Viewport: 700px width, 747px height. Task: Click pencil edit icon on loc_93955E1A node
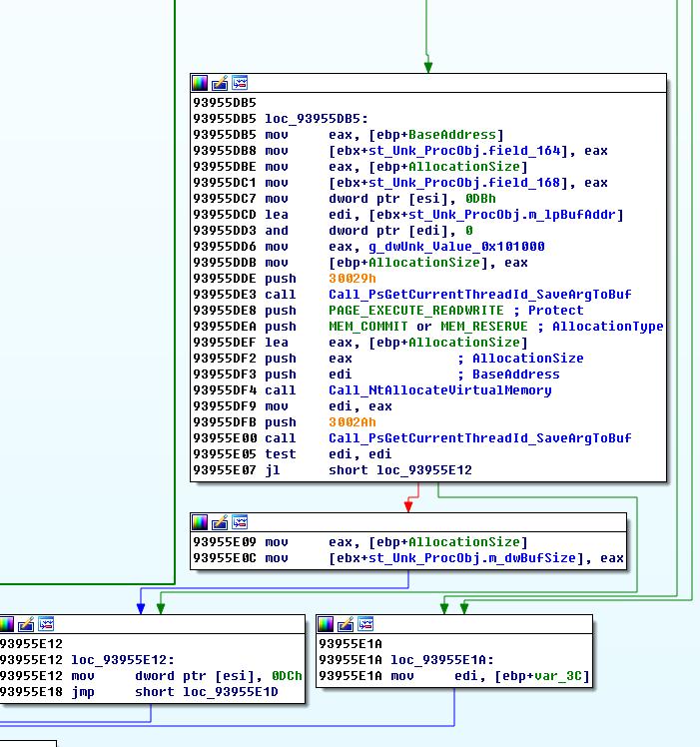[x=347, y=625]
